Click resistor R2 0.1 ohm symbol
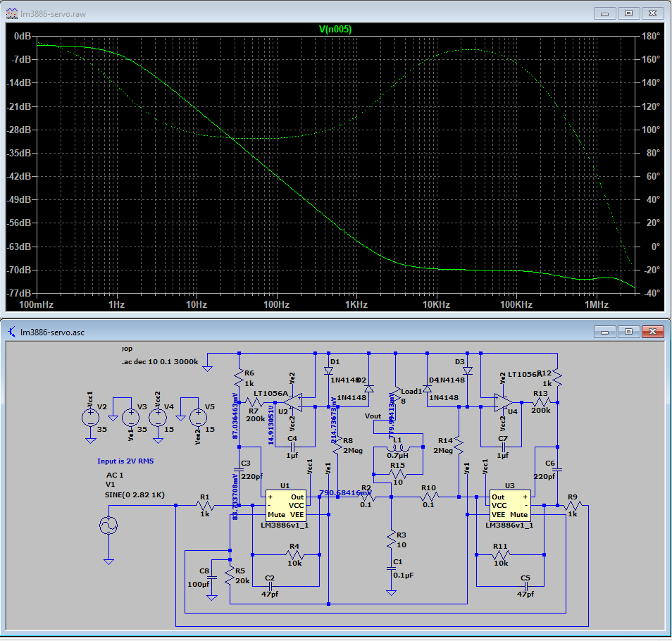Screen dimensions: 672x641 pos(366,497)
